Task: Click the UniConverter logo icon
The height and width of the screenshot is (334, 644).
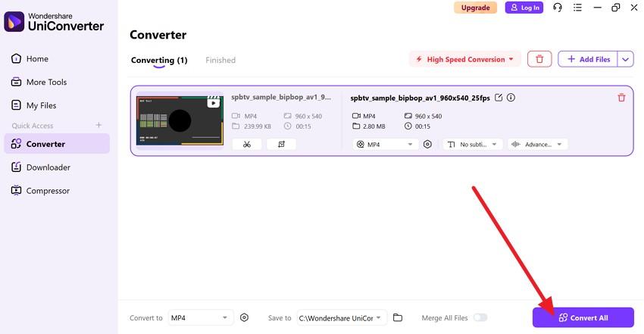Action: 14,21
